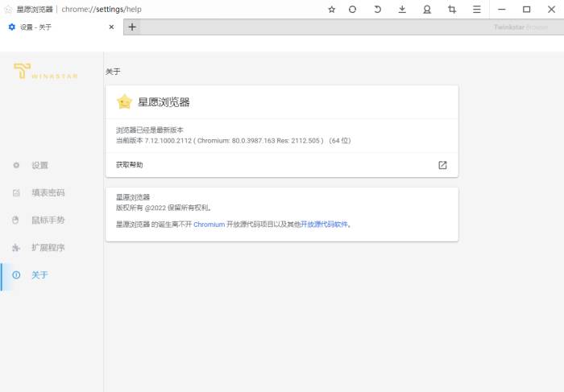Screen dimensions: 564x392
Task: Click the info icon beside 关于
Action: coord(16,274)
